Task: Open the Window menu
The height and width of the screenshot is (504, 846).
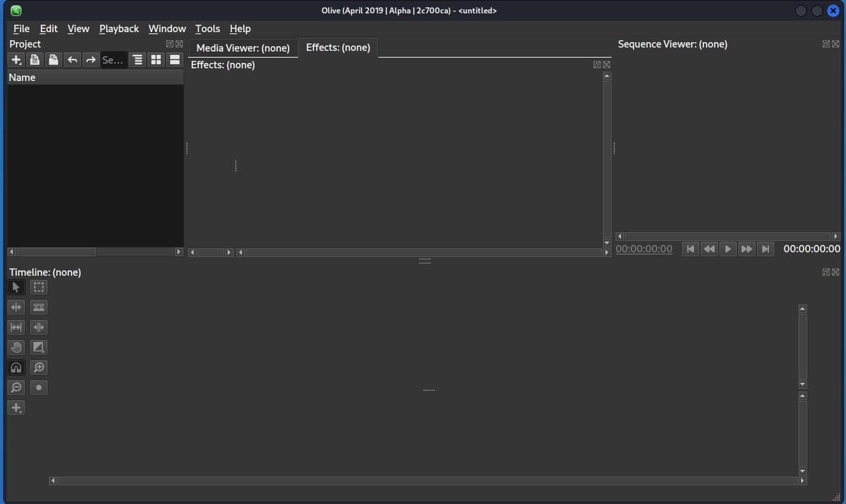Action: [x=167, y=29]
